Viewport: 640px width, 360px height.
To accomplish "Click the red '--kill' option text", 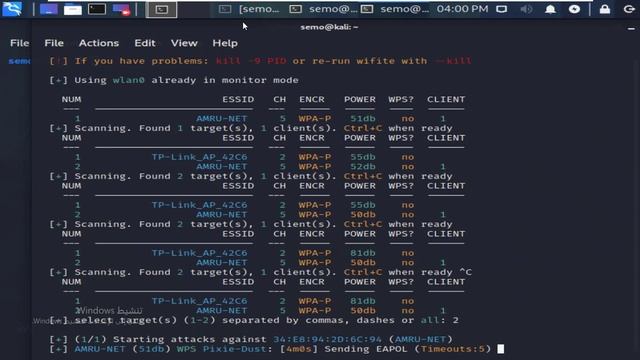I will point(453,61).
